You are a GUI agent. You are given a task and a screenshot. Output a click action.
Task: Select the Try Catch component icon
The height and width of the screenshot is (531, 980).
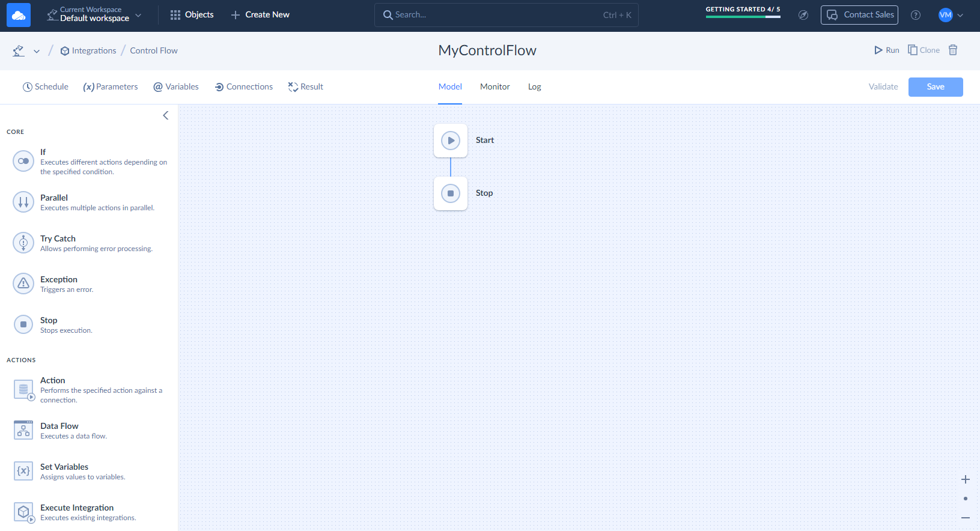[x=23, y=243]
